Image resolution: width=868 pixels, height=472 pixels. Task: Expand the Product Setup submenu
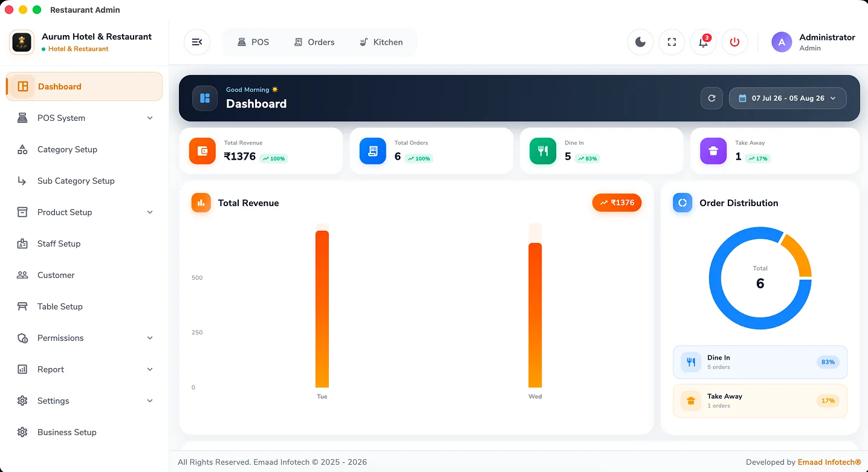(85, 212)
